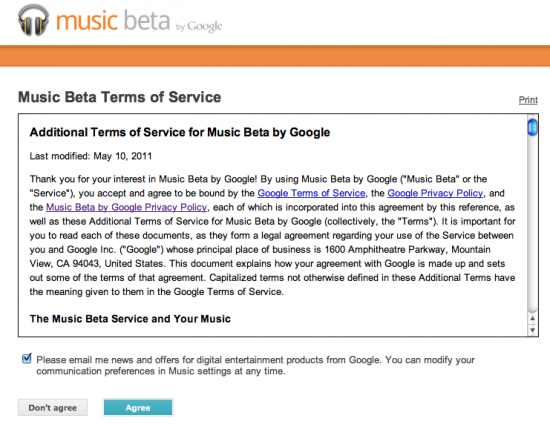Open the Google Privacy Policy link
This screenshot has width=550, height=424.
(x=435, y=193)
